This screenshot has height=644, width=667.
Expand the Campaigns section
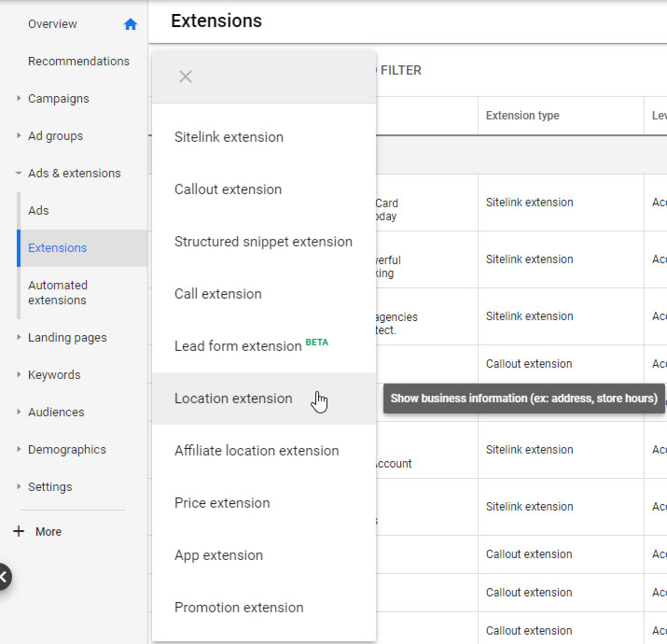(x=19, y=98)
